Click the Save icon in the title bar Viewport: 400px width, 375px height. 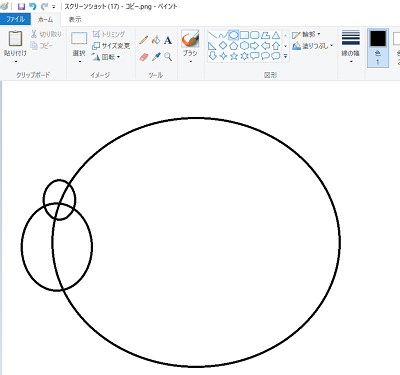tap(21, 6)
